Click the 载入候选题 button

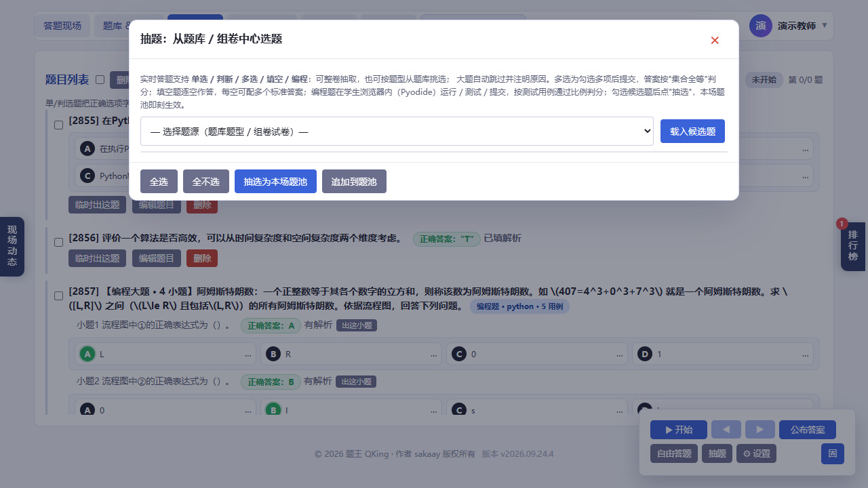(x=692, y=131)
